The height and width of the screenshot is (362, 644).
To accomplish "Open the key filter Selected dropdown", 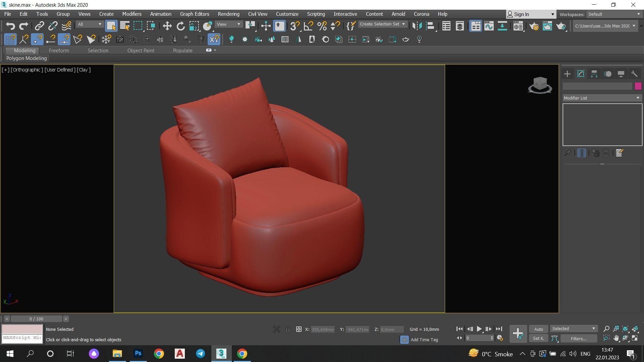I will pyautogui.click(x=574, y=329).
